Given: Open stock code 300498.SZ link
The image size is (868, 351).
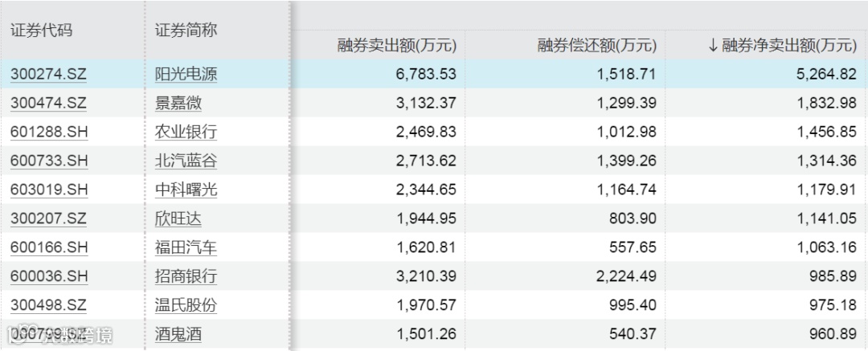Looking at the screenshot, I should (49, 305).
